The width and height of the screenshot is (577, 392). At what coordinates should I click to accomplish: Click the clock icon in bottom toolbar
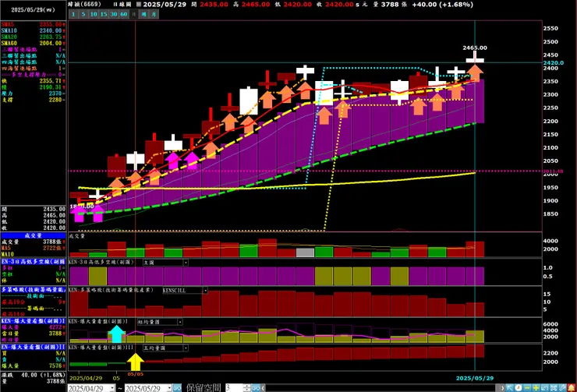tap(519, 387)
